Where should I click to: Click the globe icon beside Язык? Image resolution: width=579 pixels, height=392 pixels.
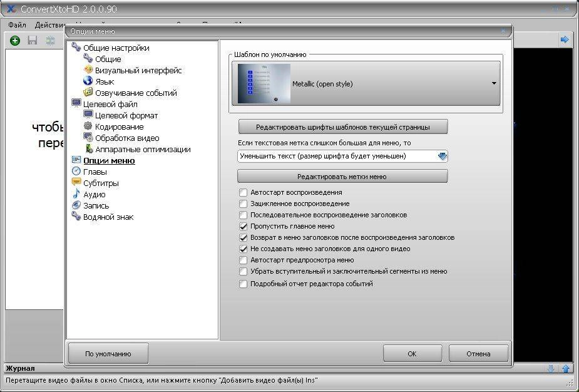pyautogui.click(x=88, y=81)
